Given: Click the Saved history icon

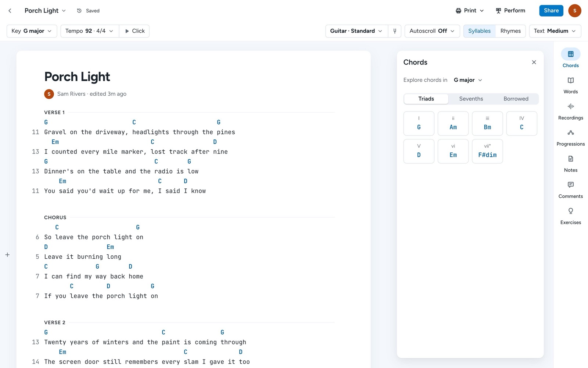Looking at the screenshot, I should [x=79, y=11].
